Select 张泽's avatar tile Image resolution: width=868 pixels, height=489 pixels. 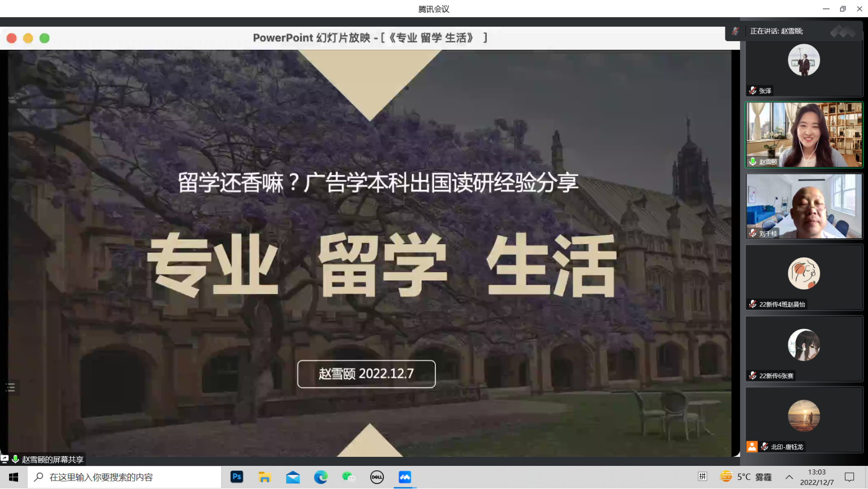coord(804,64)
